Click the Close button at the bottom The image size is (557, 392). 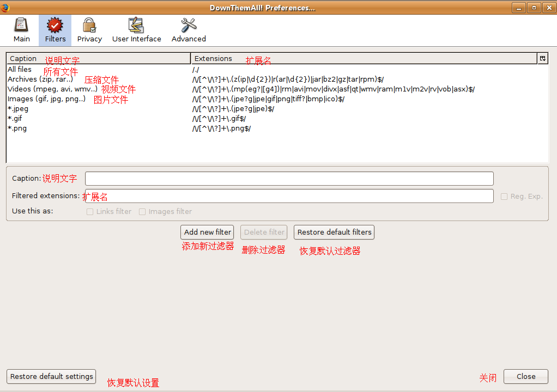[x=526, y=376]
